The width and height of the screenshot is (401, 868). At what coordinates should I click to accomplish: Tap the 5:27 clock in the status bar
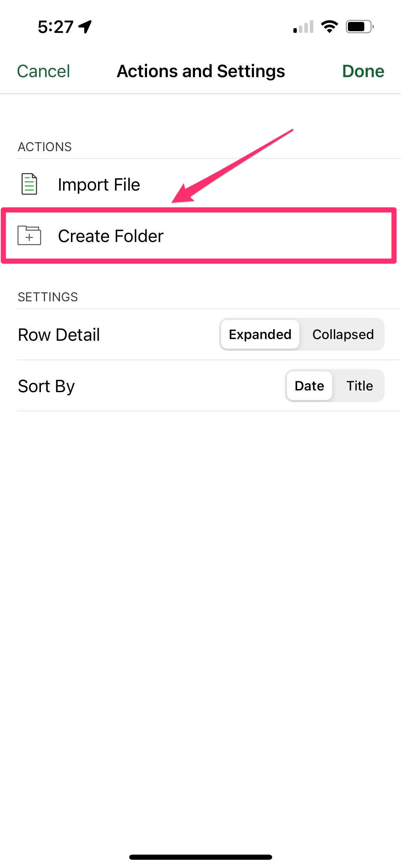click(56, 27)
